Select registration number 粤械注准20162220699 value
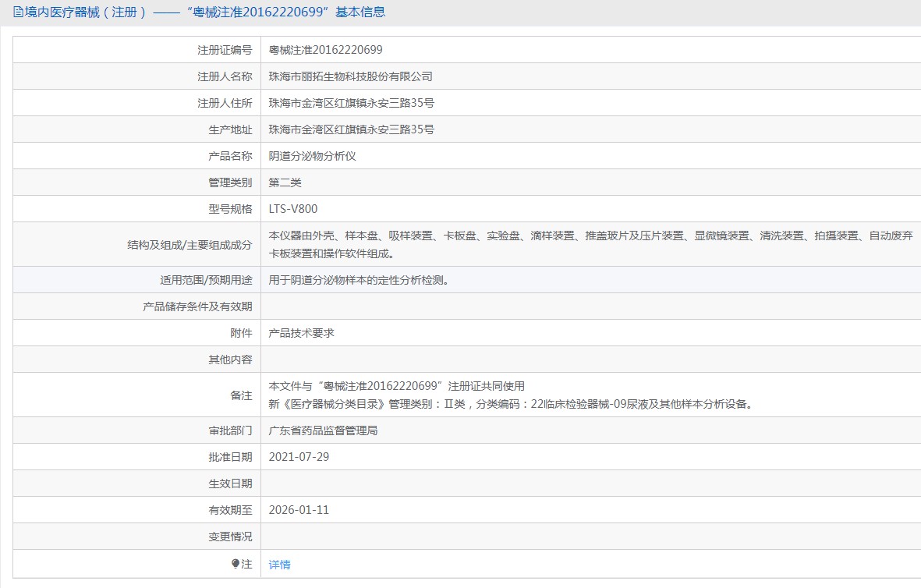The height and width of the screenshot is (588, 921). click(325, 50)
